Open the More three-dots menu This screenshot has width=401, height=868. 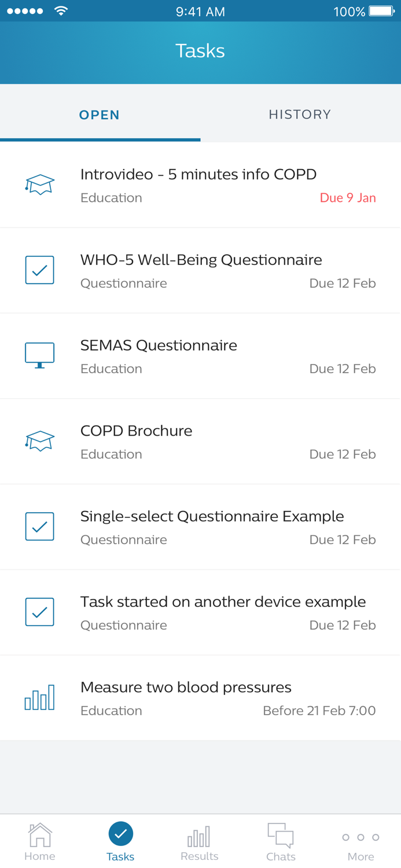[360, 837]
